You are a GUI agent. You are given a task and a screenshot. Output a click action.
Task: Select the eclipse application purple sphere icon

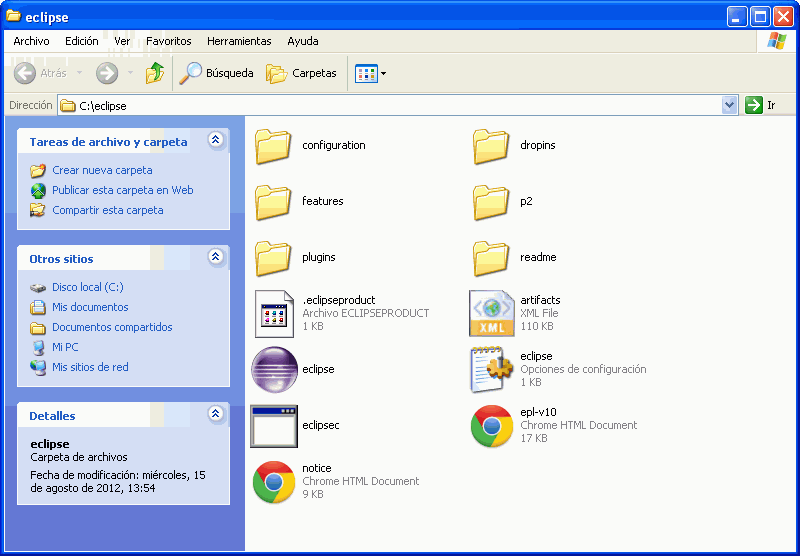274,369
